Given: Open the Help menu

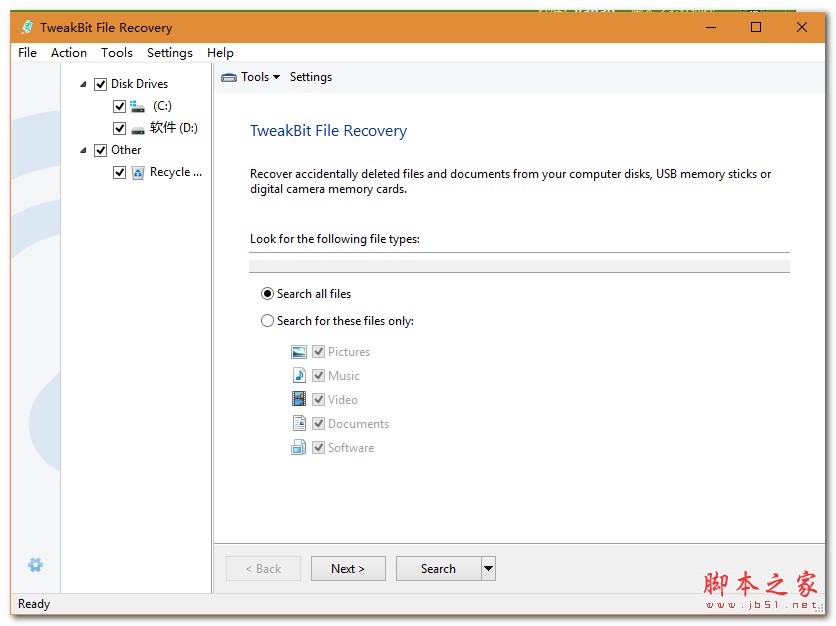Looking at the screenshot, I should point(220,53).
